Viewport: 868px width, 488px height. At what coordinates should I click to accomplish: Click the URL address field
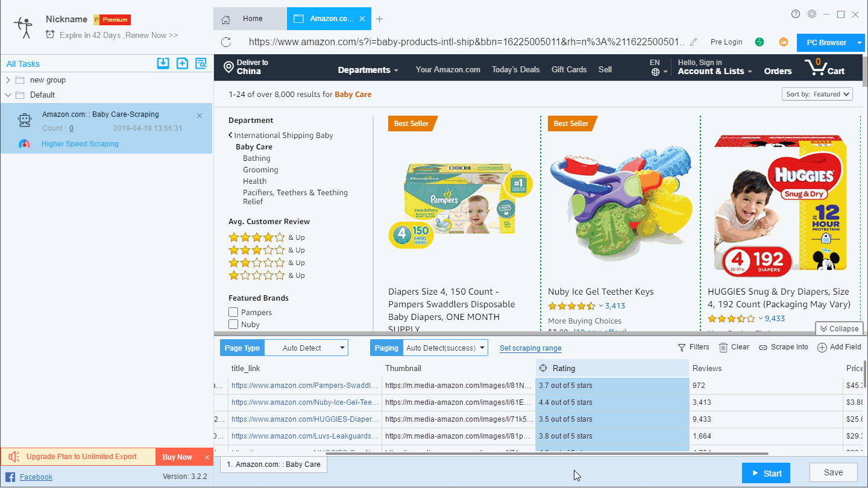(x=467, y=42)
